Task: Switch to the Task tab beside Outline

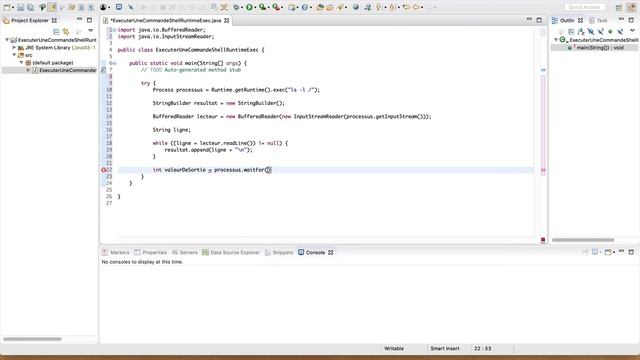Action: [x=598, y=20]
